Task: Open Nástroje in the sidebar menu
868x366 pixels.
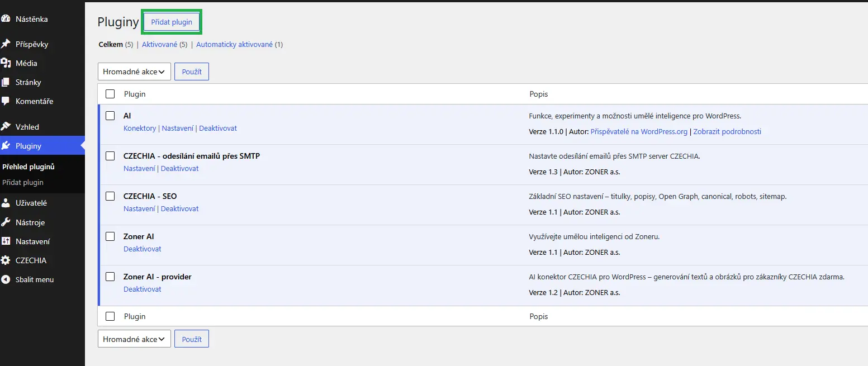Action: (x=42, y=222)
